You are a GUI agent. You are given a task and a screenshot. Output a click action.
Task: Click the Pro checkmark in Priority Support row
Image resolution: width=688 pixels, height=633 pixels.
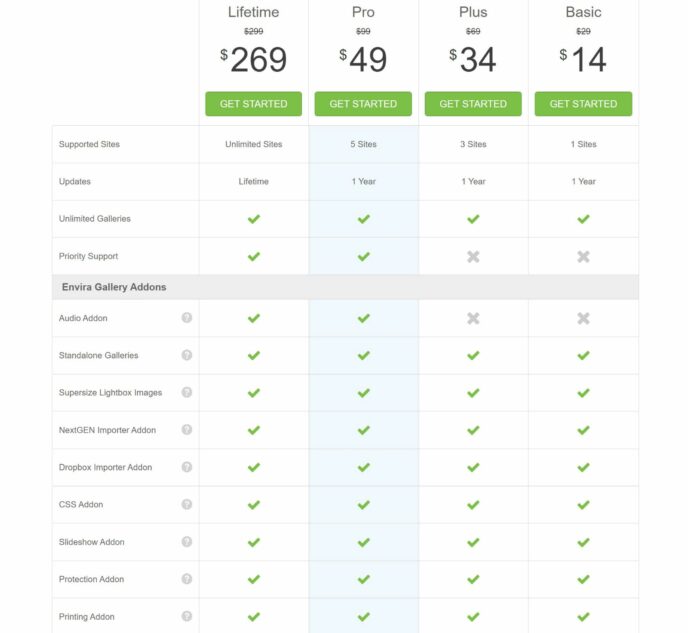pyautogui.click(x=363, y=256)
